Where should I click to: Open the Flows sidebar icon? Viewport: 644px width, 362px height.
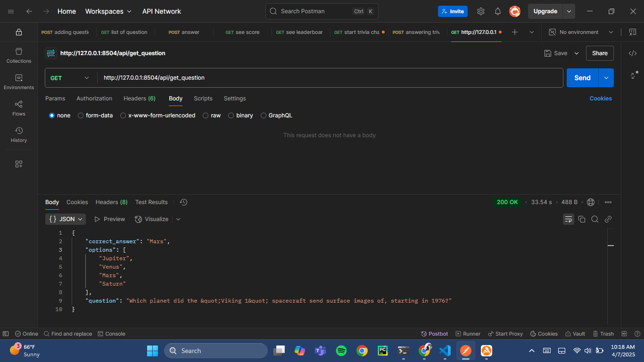tap(19, 108)
